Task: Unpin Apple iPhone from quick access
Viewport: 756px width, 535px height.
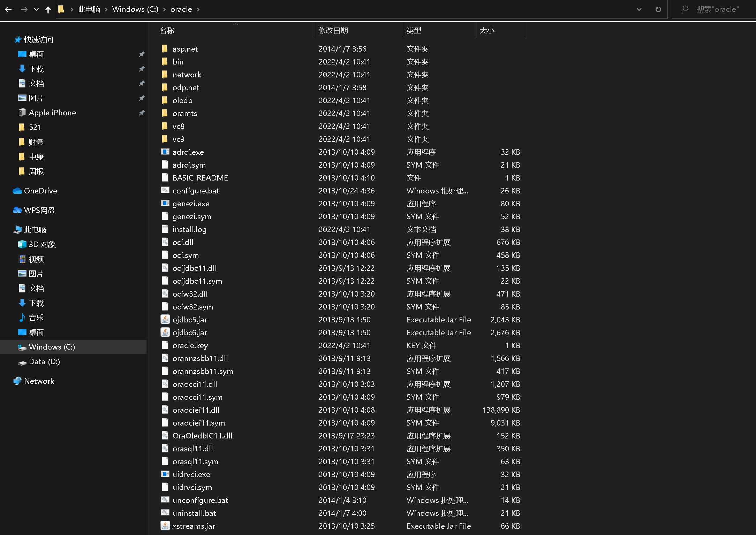Action: point(142,113)
